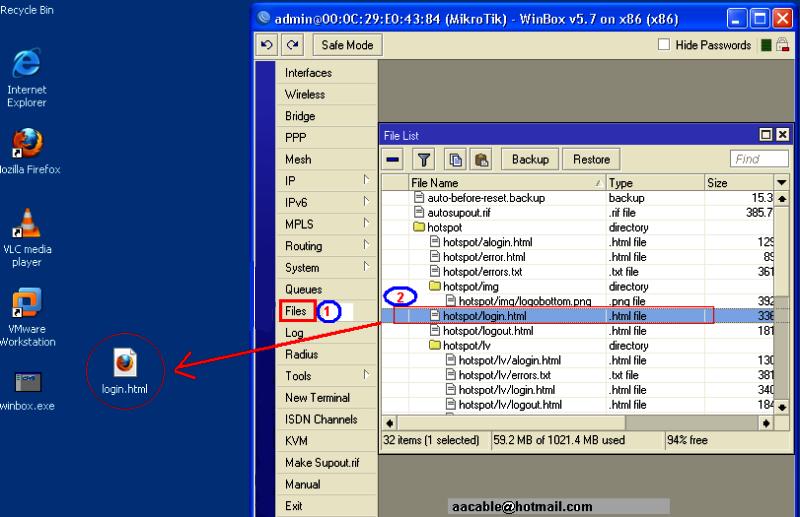Select hotspot/error.html file

(x=578, y=257)
